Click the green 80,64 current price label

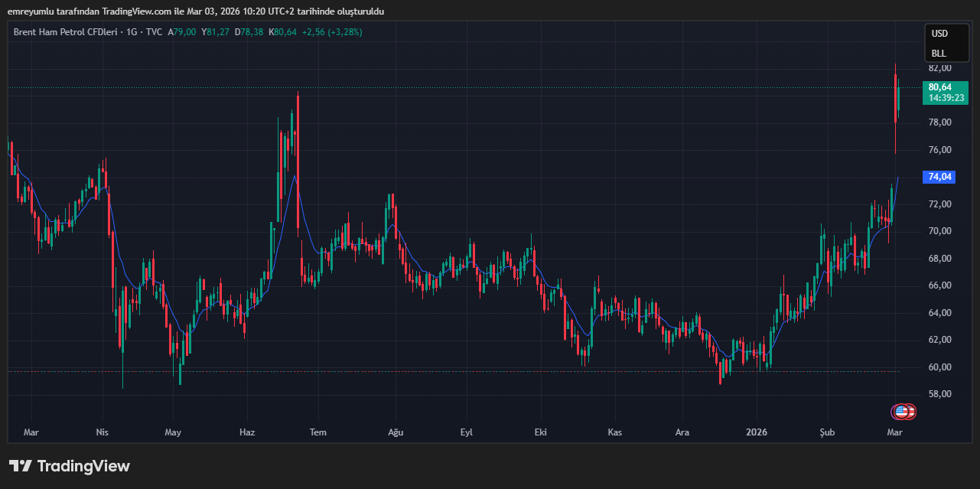(x=939, y=86)
